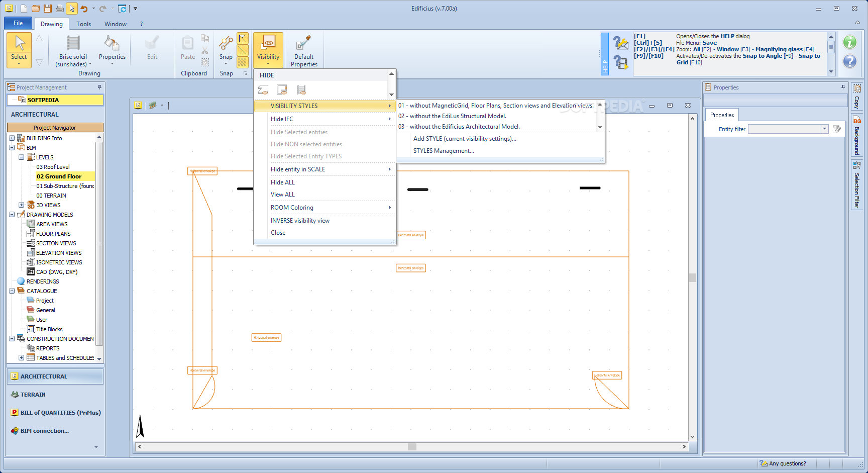Screen dimensions: 868x473
Task: Collapse the DRAWING MODELS tree node
Action: tap(12, 215)
